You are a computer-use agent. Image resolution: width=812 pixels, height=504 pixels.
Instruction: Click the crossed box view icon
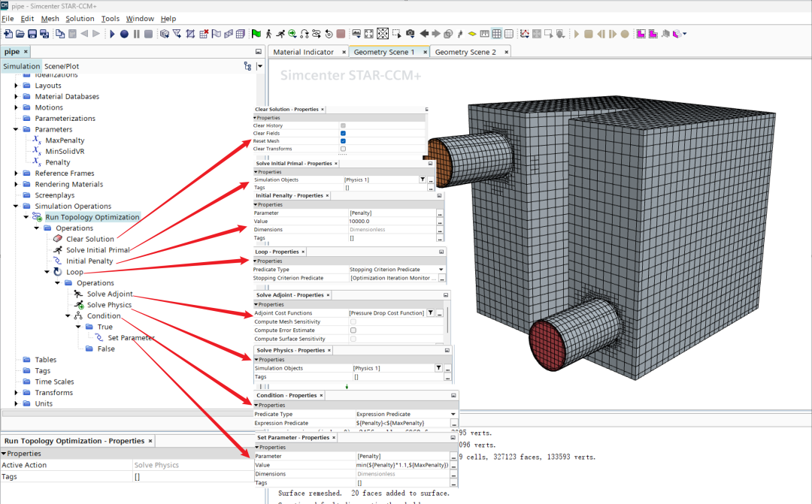coord(383,34)
